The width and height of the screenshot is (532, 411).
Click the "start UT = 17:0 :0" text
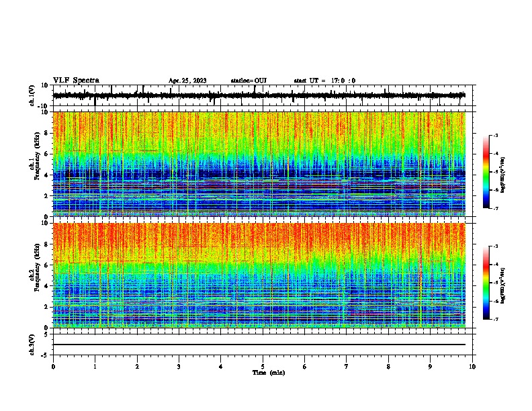click(324, 81)
